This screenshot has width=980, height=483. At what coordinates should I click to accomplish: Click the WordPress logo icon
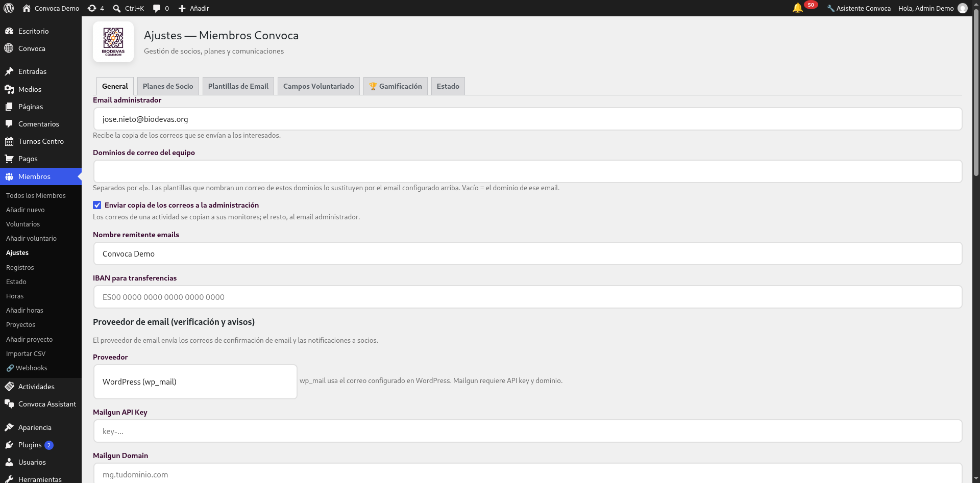9,8
